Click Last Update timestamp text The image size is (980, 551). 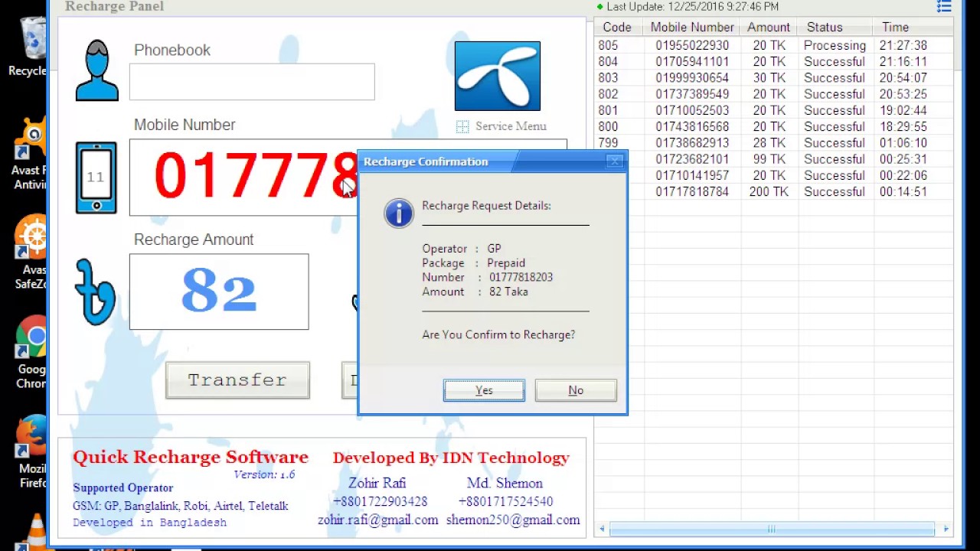[x=693, y=7]
